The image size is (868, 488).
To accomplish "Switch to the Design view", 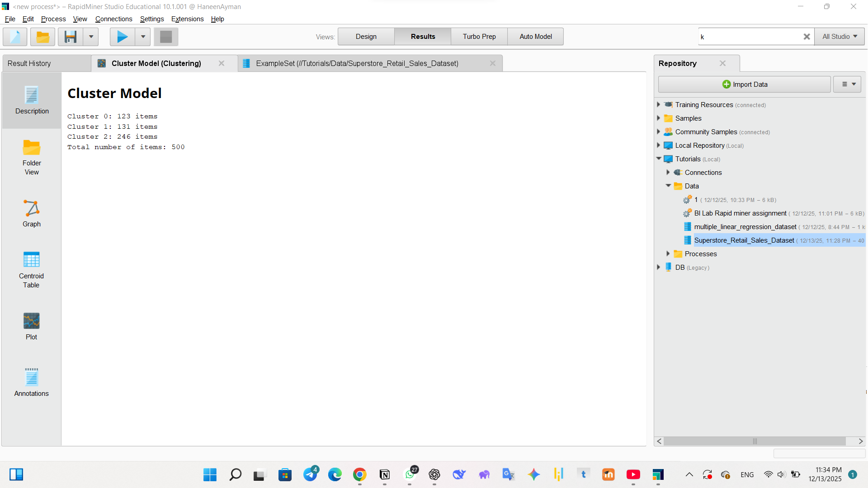I will (x=366, y=37).
